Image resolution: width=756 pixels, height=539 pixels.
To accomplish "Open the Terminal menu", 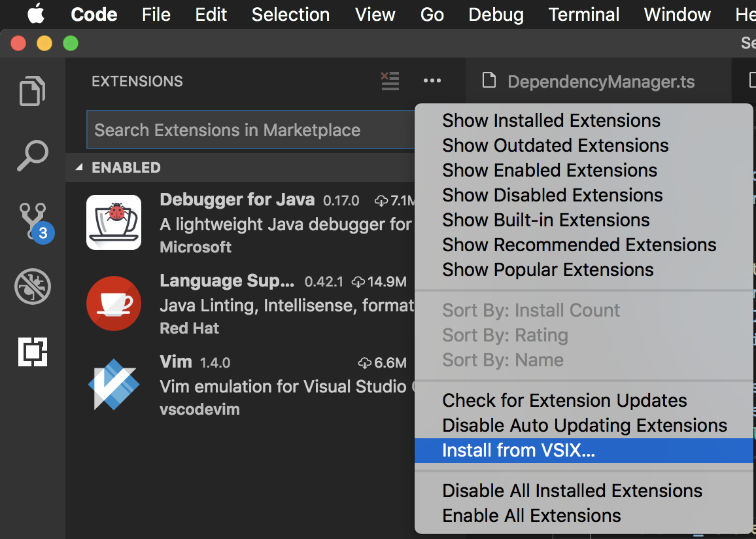I will pos(583,14).
